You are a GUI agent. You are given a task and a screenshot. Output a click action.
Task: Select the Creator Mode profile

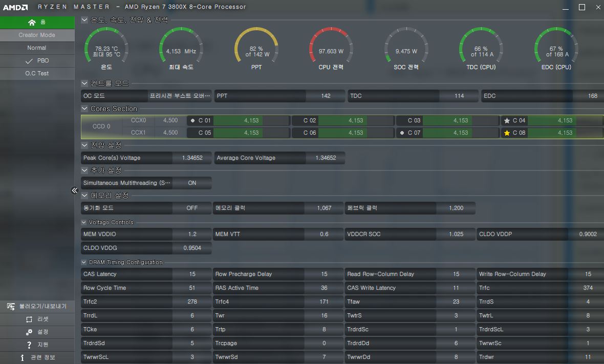[x=37, y=35]
